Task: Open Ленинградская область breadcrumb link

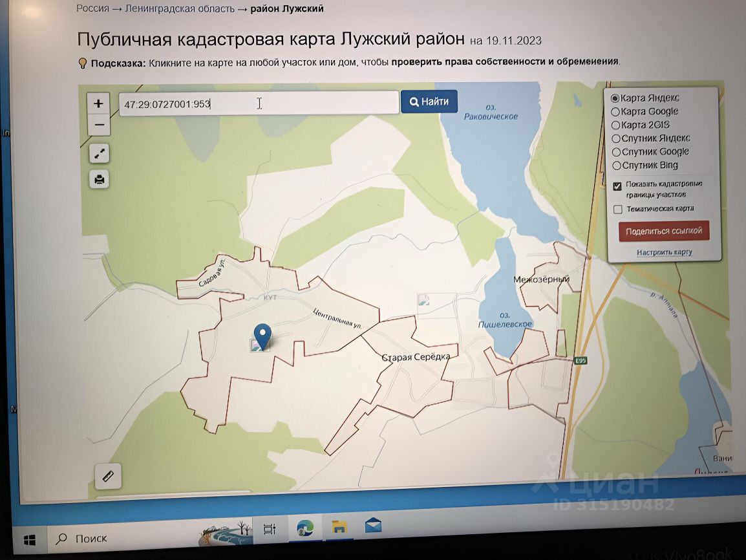Action: click(180, 8)
